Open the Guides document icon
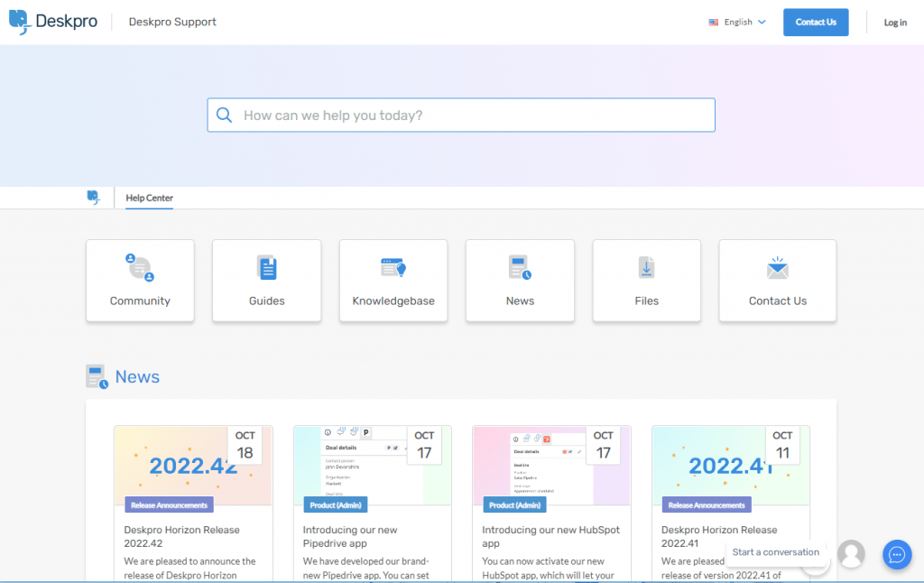 (267, 268)
